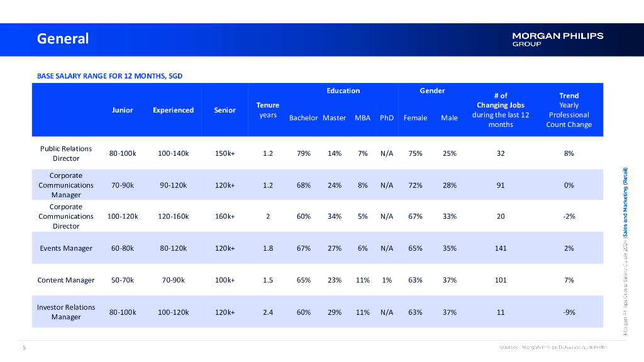
Task: Click the Events Manager row label
Action: coord(66,248)
